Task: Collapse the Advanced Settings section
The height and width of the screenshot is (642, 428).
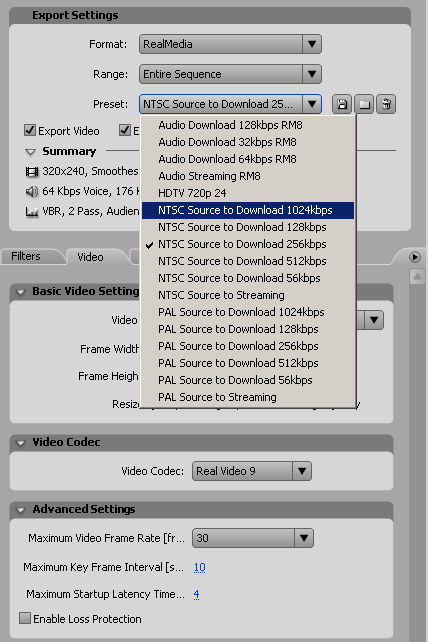Action: [20, 510]
